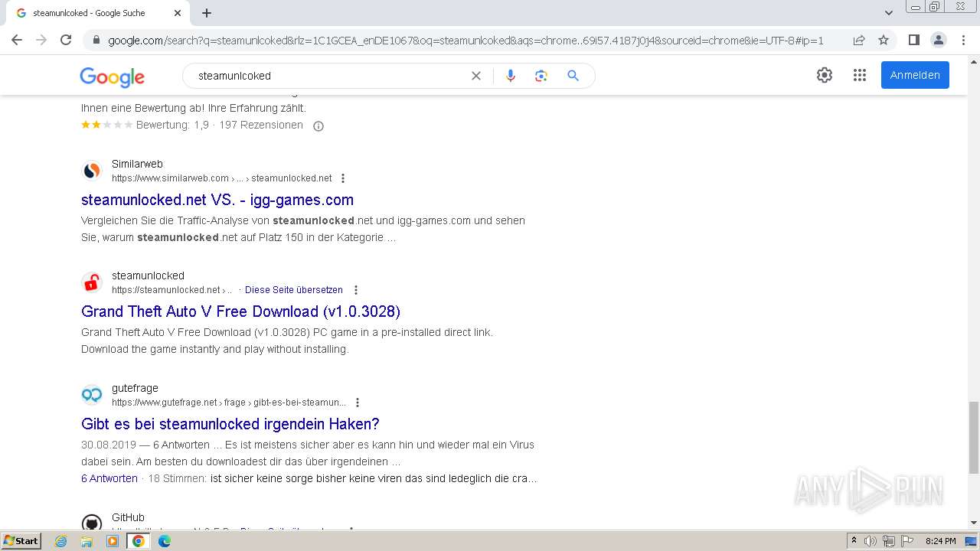
Task: Open more options for gutefrage result
Action: tap(358, 403)
